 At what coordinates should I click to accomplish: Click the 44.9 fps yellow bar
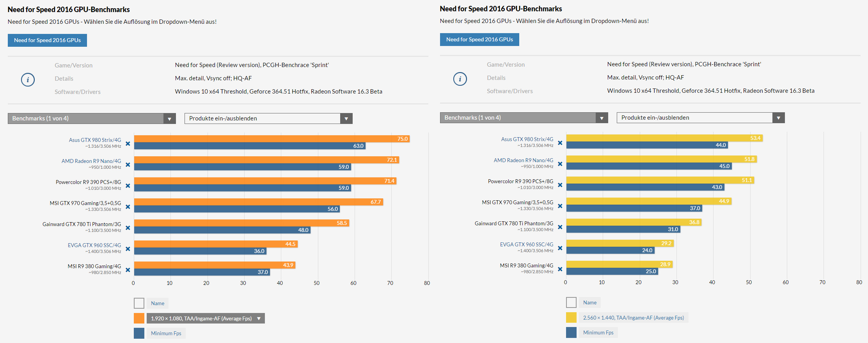click(649, 201)
